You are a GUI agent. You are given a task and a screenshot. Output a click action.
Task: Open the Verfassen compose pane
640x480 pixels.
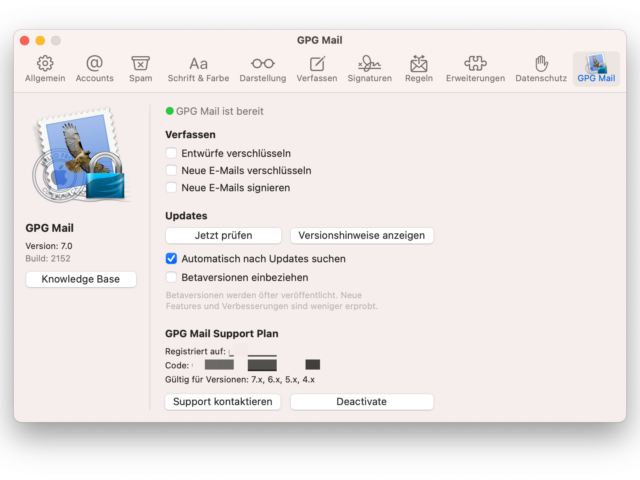[x=317, y=69]
